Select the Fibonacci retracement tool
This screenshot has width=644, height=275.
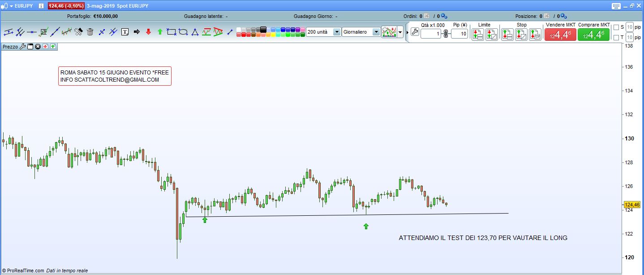click(x=43, y=32)
